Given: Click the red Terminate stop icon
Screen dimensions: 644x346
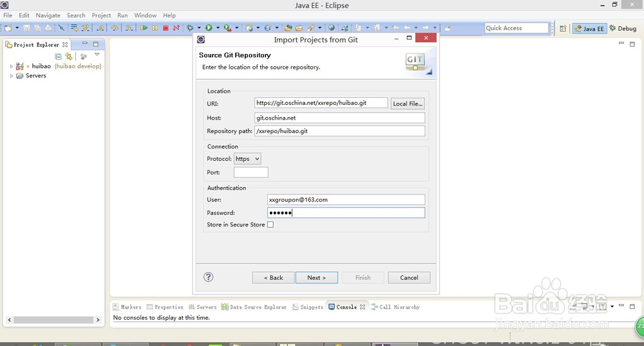Looking at the screenshot, I should click(x=166, y=28).
